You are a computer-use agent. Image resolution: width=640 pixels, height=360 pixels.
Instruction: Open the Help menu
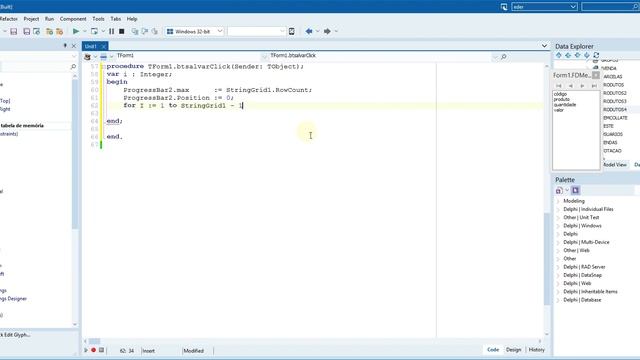tap(132, 19)
